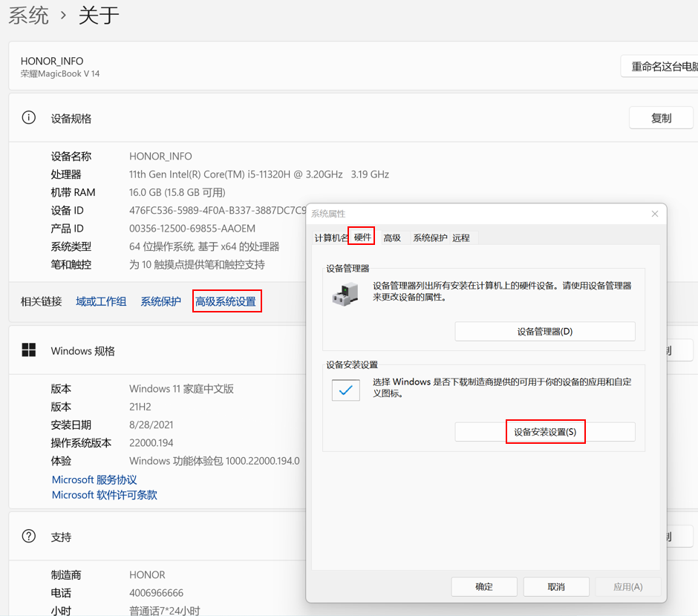Open the Microsoft 软件许可条款 link

click(104, 495)
